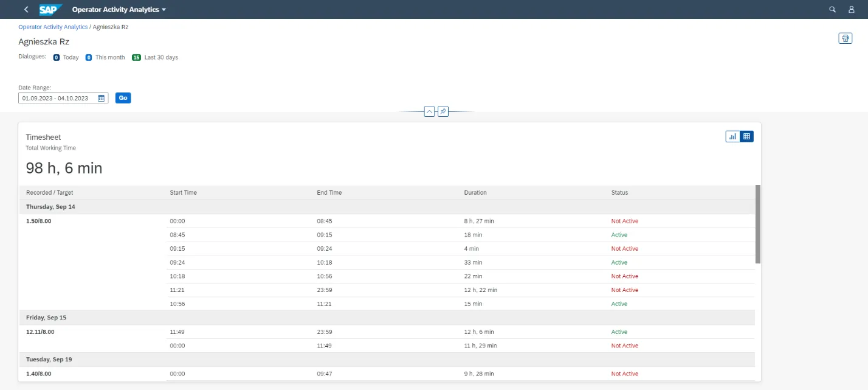Click the print icon button
This screenshot has height=390, width=868.
pyautogui.click(x=845, y=38)
